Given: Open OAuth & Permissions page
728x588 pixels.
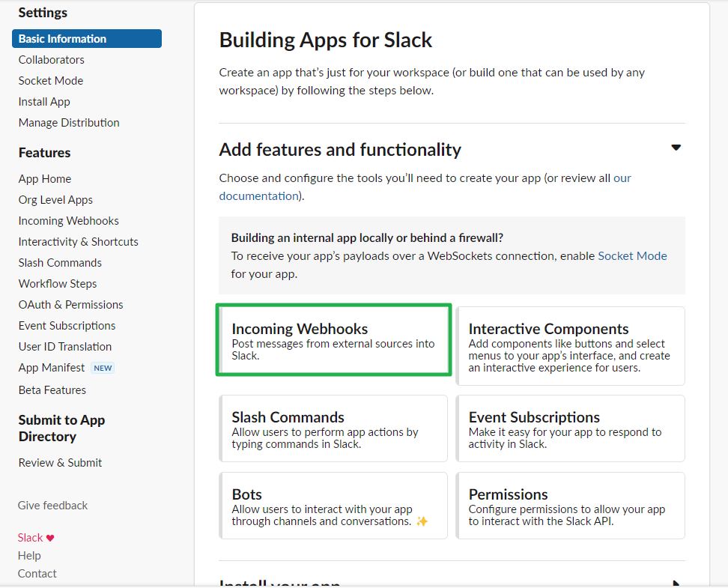Looking at the screenshot, I should pos(71,305).
